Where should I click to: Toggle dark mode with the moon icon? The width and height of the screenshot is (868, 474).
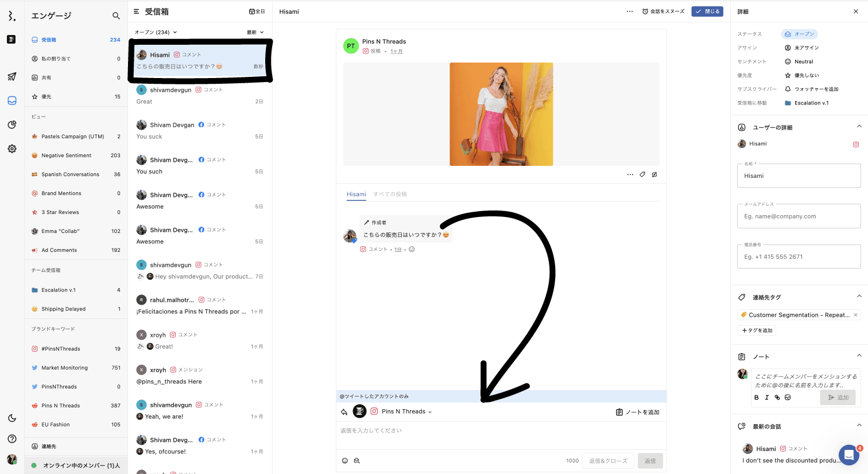(11, 418)
